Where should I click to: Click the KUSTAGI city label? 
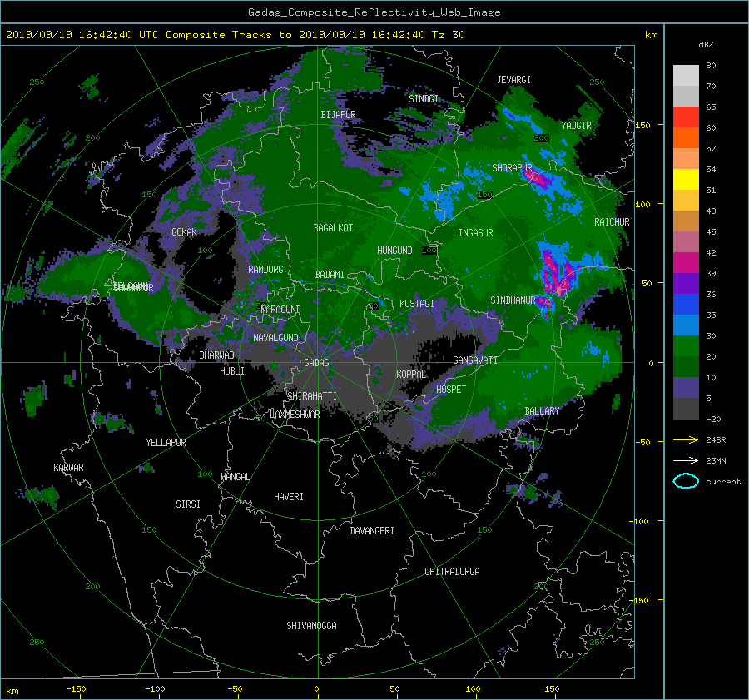click(417, 304)
